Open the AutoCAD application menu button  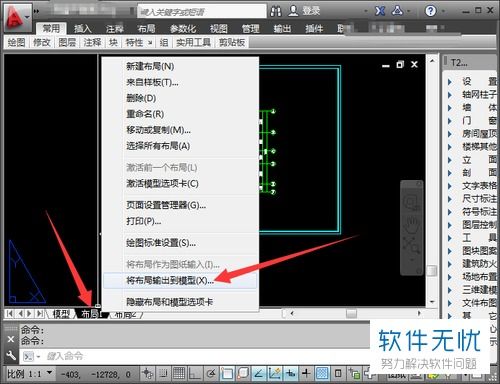[17, 17]
